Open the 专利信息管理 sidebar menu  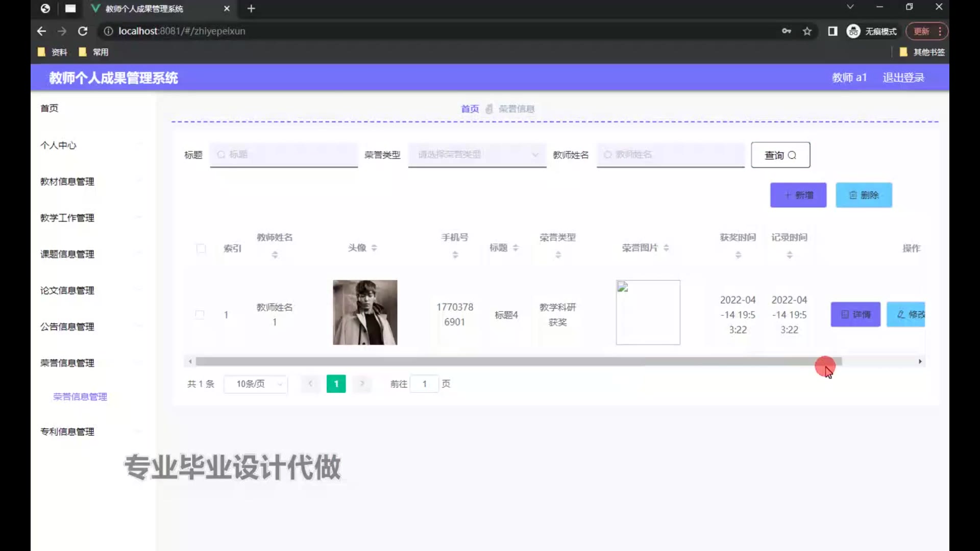tap(67, 432)
